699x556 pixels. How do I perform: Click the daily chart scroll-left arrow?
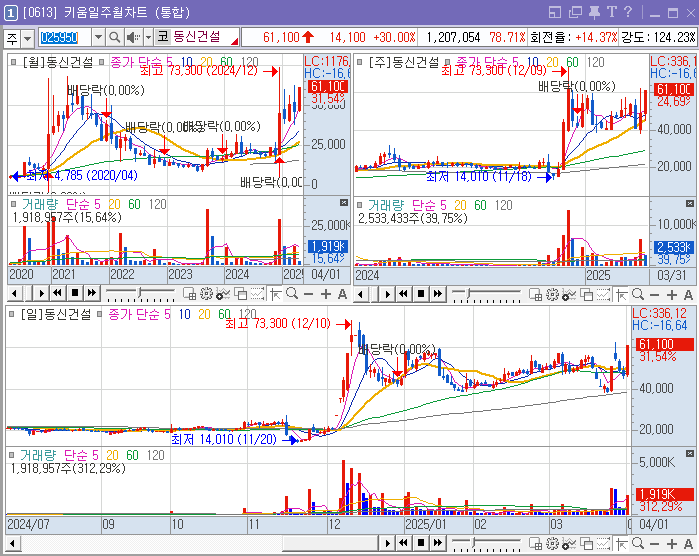pyautogui.click(x=12, y=544)
